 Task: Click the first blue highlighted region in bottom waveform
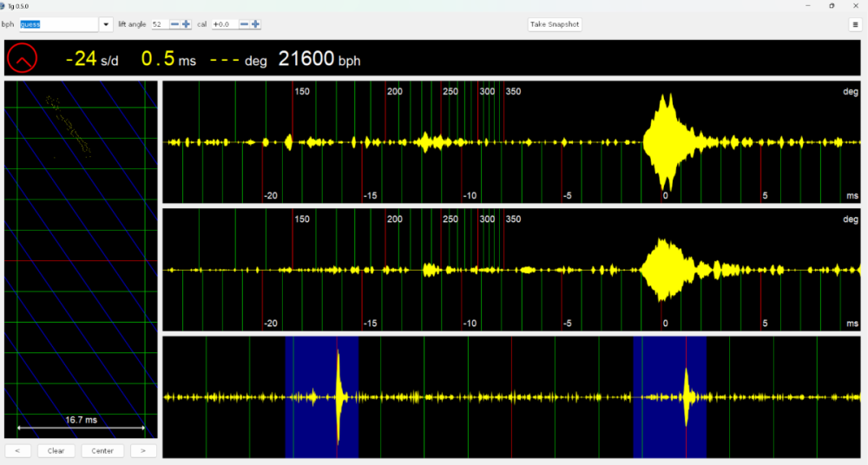322,397
